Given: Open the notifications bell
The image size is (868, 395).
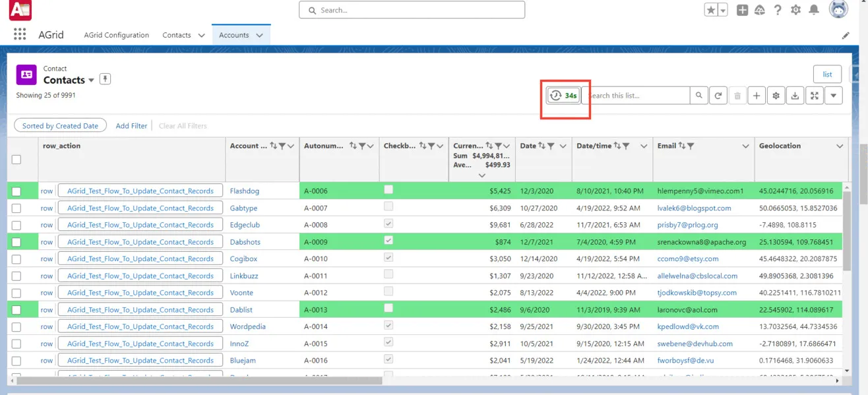Looking at the screenshot, I should 814,10.
